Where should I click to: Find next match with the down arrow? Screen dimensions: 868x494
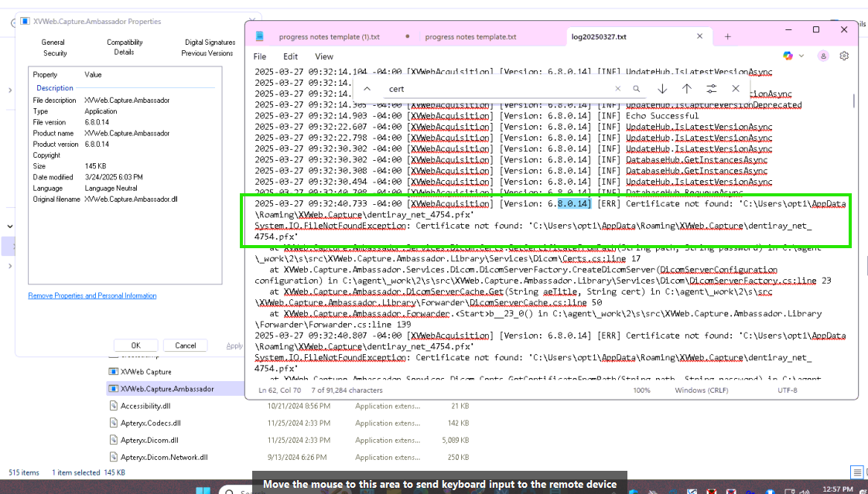coord(662,88)
